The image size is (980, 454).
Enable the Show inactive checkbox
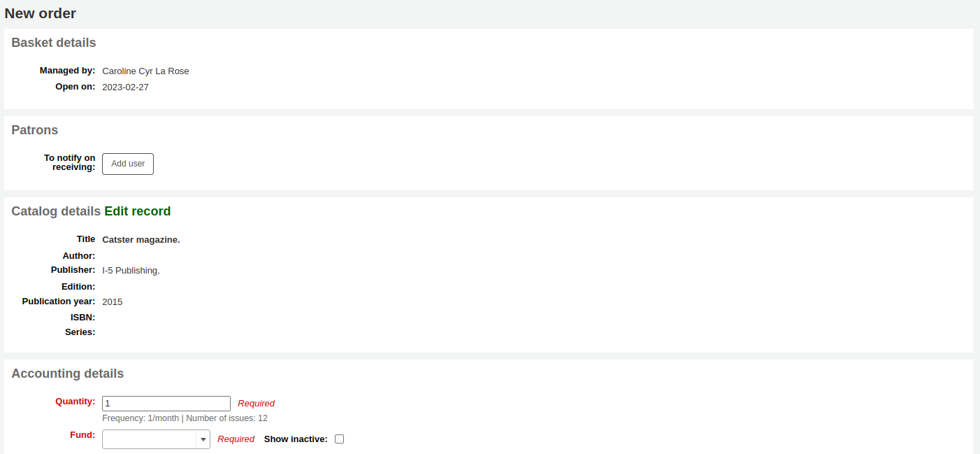[339, 439]
